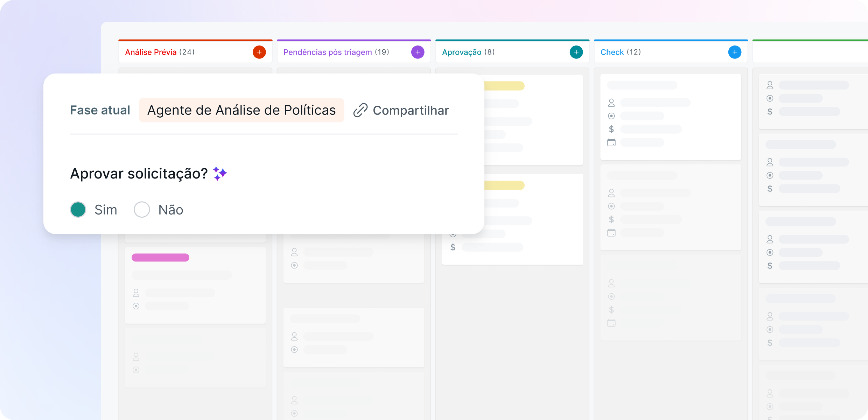The image size is (868, 420).
Task: Select the Não radio option
Action: (142, 210)
